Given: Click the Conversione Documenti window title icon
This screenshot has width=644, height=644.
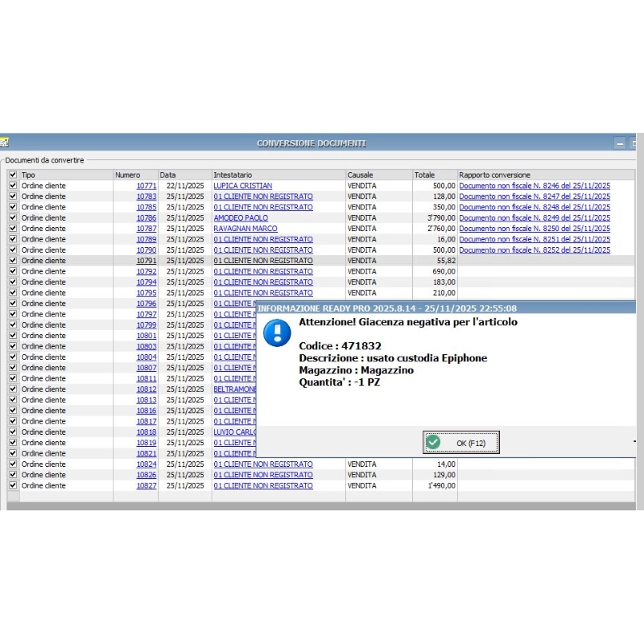Looking at the screenshot, I should [x=4, y=143].
